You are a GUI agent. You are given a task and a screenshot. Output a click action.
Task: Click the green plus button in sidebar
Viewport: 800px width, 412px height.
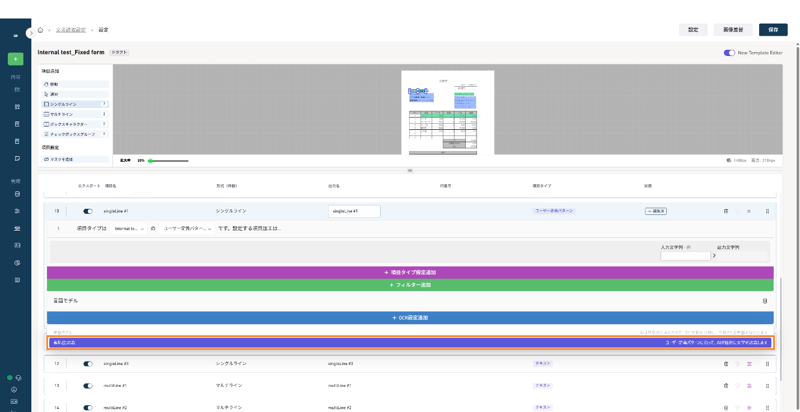(x=16, y=59)
